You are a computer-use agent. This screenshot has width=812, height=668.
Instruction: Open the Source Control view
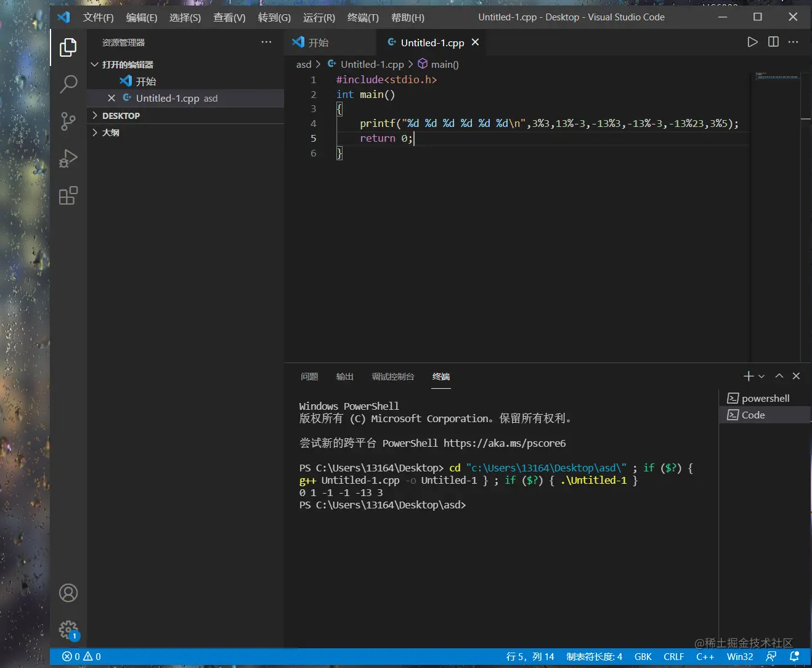point(68,121)
